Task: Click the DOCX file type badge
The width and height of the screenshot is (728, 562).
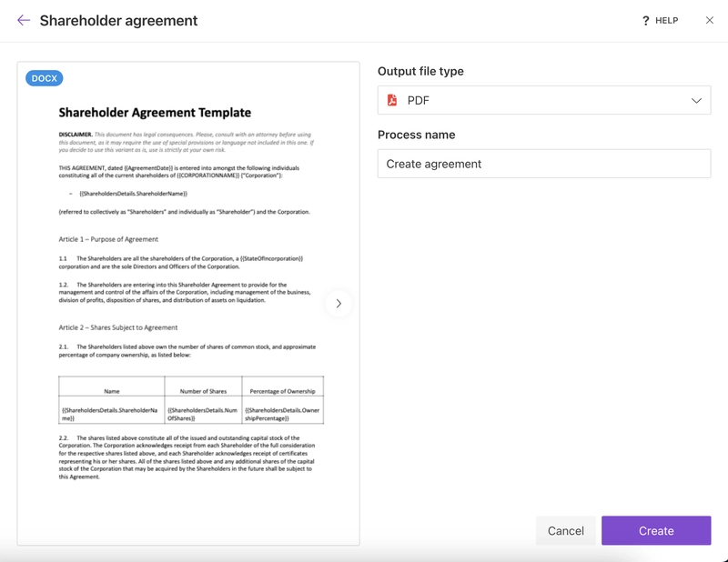Action: point(45,78)
